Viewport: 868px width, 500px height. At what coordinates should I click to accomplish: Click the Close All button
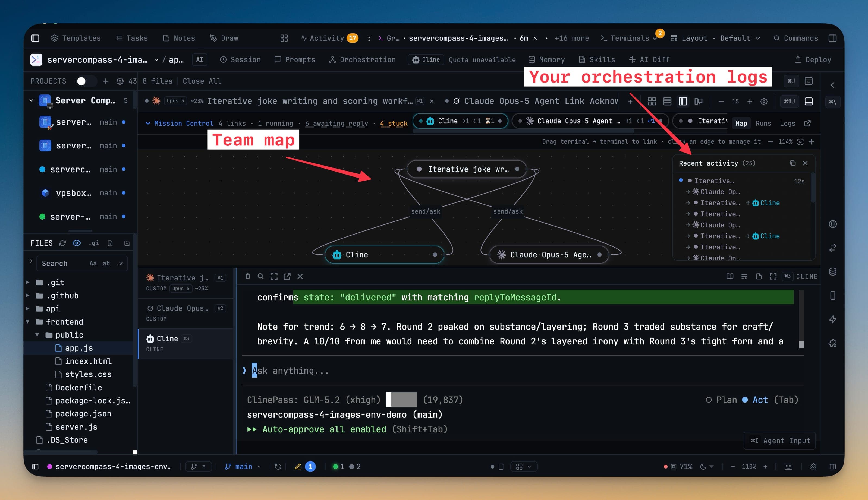[202, 81]
